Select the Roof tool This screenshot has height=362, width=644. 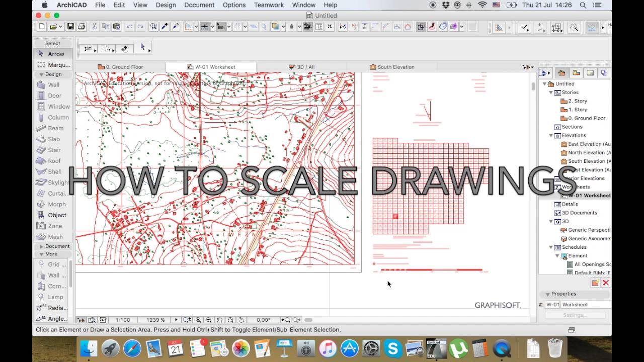coord(53,161)
